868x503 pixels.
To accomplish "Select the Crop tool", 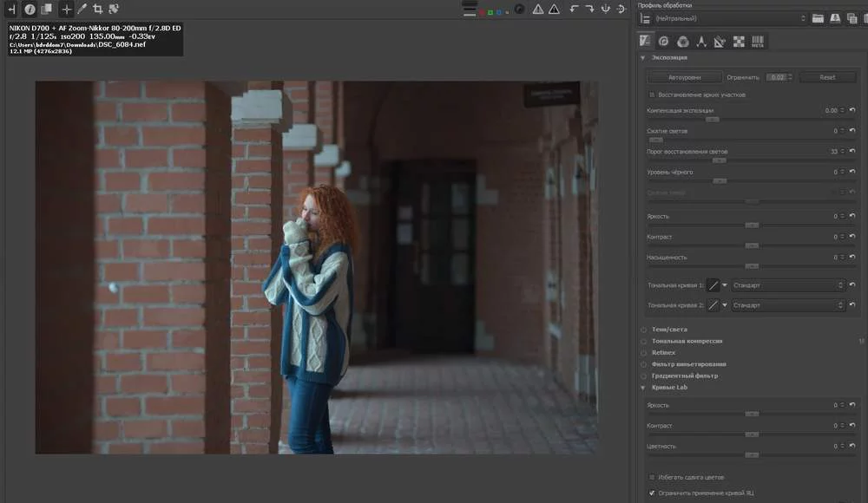I will coord(96,9).
